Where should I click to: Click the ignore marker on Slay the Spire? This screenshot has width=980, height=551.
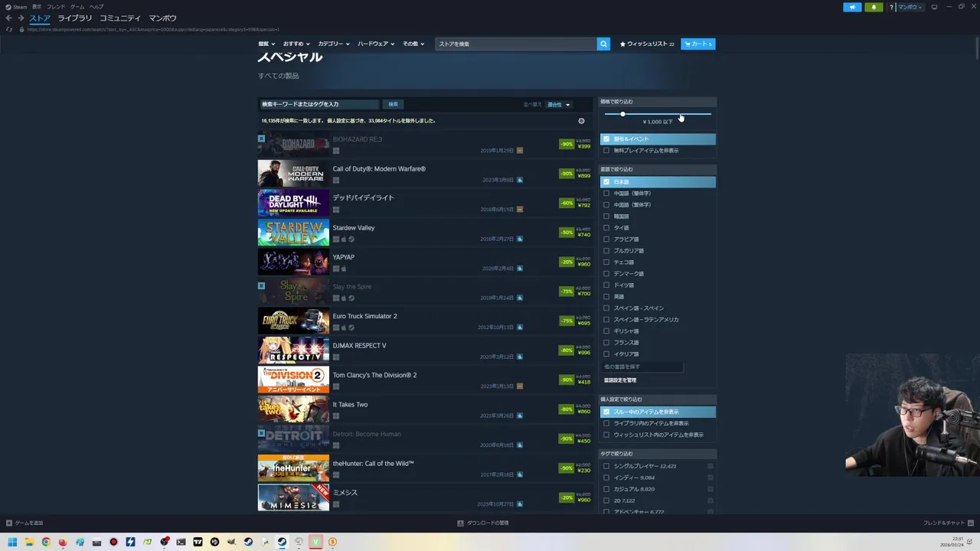(261, 286)
